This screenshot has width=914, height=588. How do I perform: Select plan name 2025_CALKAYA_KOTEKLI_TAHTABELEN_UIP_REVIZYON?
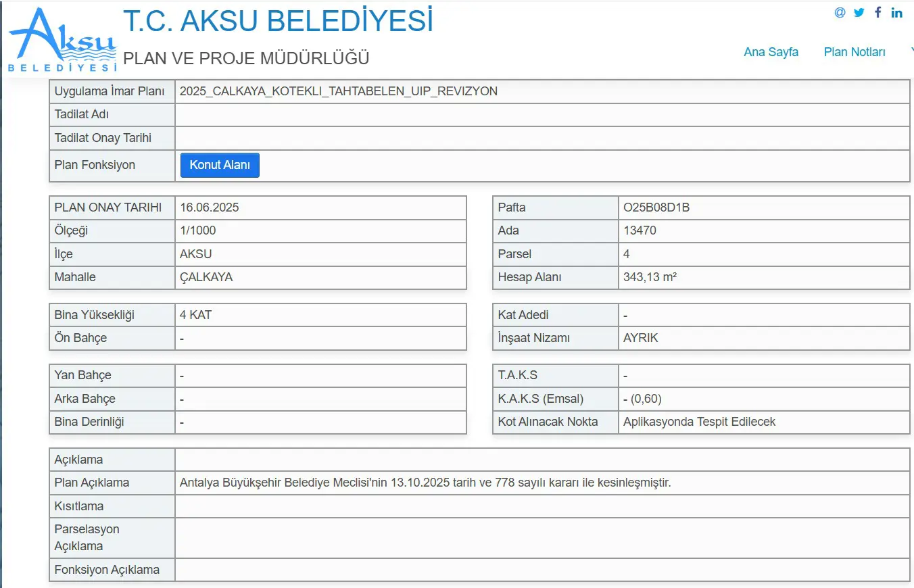[339, 91]
